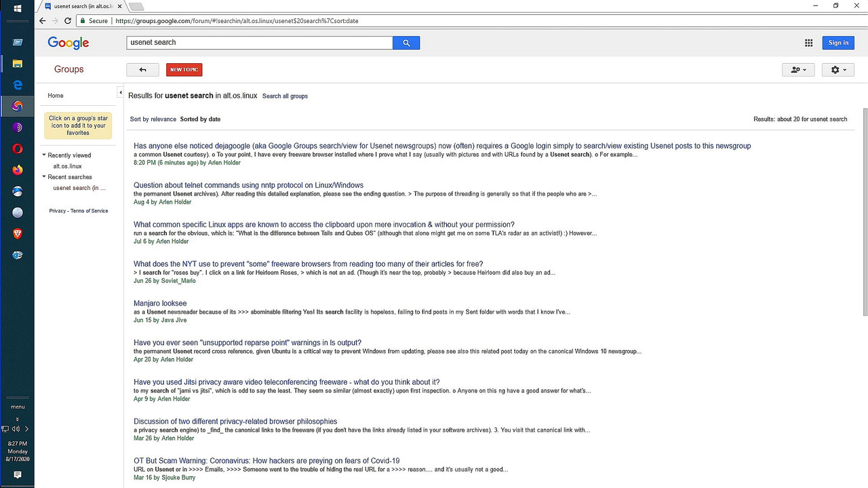Click the network icon in system tray

click(x=5, y=429)
